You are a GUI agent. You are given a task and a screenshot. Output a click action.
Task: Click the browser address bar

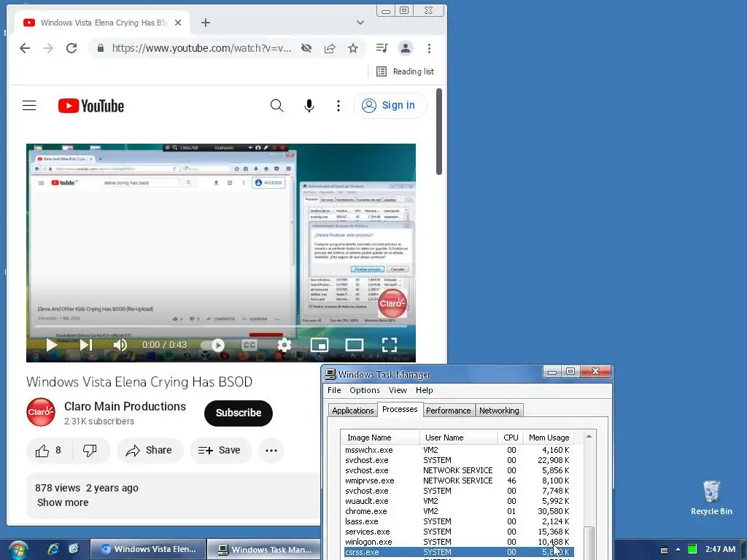point(201,48)
